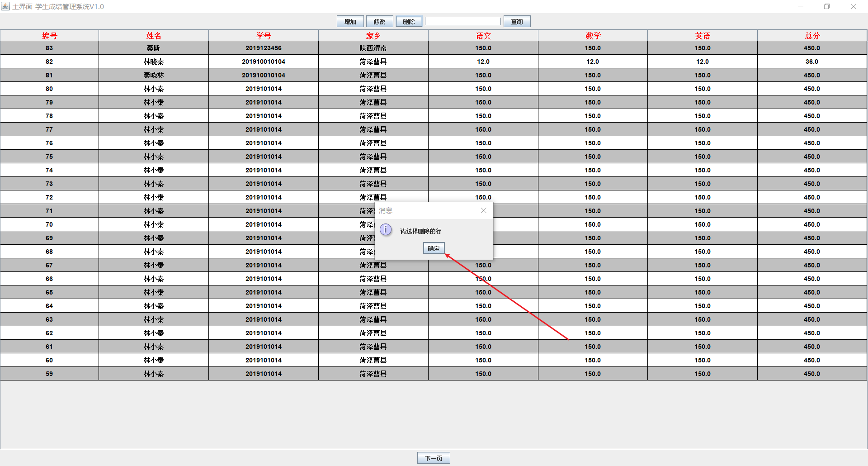This screenshot has width=868, height=466.
Task: Select row with ID 68
Action: pos(49,252)
